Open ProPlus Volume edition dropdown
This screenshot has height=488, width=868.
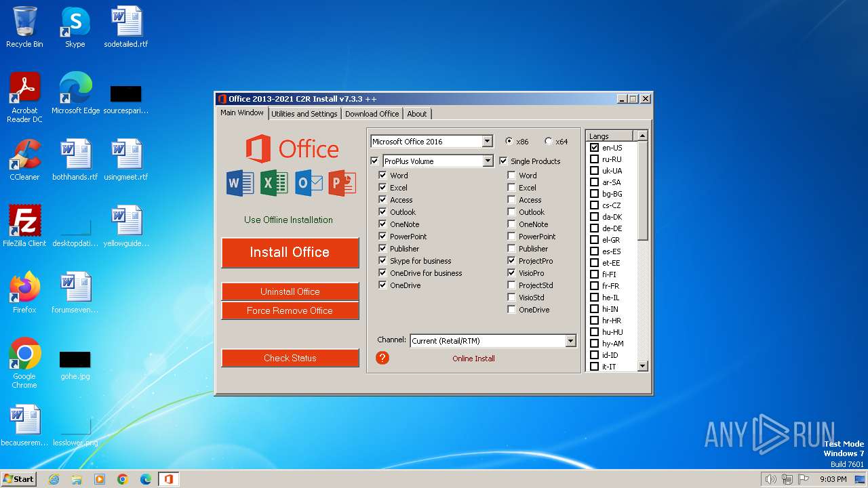tap(487, 161)
